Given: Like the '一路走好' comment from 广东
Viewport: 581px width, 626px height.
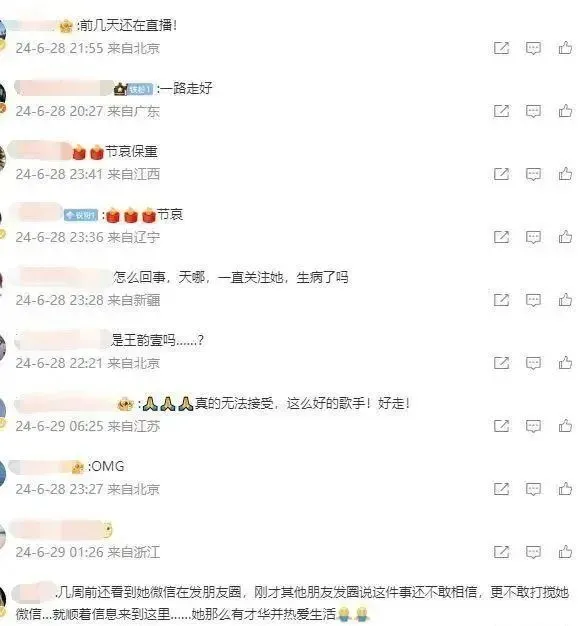Looking at the screenshot, I should click(565, 111).
